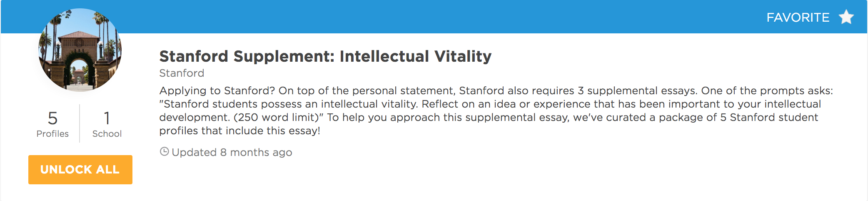
Task: Select the Stanford school name subtitle
Action: (x=182, y=73)
